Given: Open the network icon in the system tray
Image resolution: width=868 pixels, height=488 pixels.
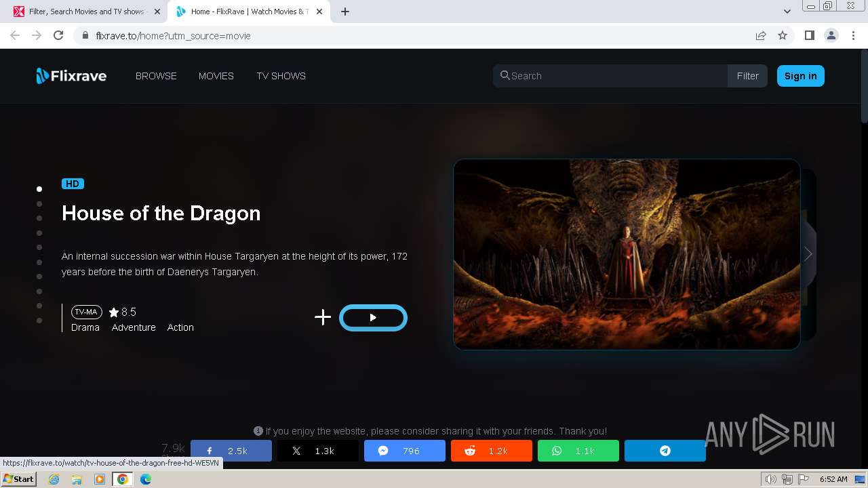Looking at the screenshot, I should coord(788,479).
